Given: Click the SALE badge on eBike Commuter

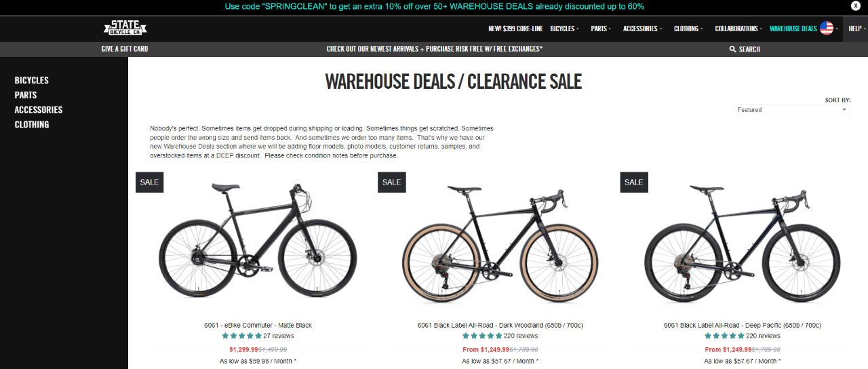Looking at the screenshot, I should point(149,182).
